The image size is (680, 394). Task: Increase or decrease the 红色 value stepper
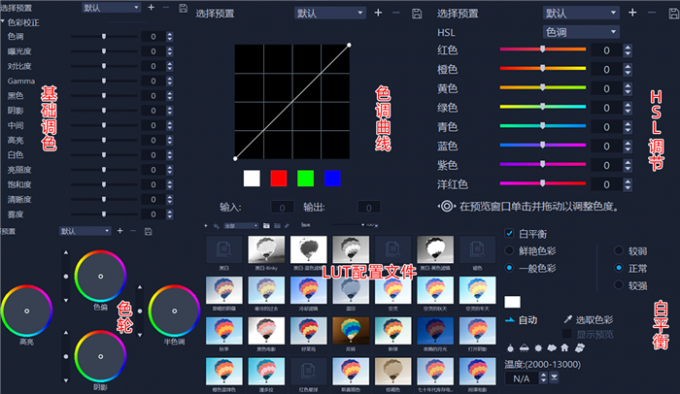628,50
